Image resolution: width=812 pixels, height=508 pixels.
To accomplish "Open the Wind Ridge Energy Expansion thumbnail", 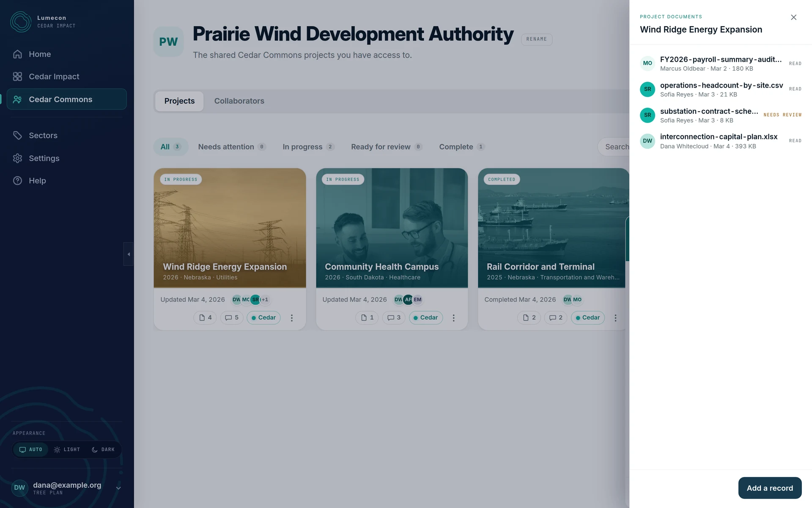I will click(x=230, y=228).
